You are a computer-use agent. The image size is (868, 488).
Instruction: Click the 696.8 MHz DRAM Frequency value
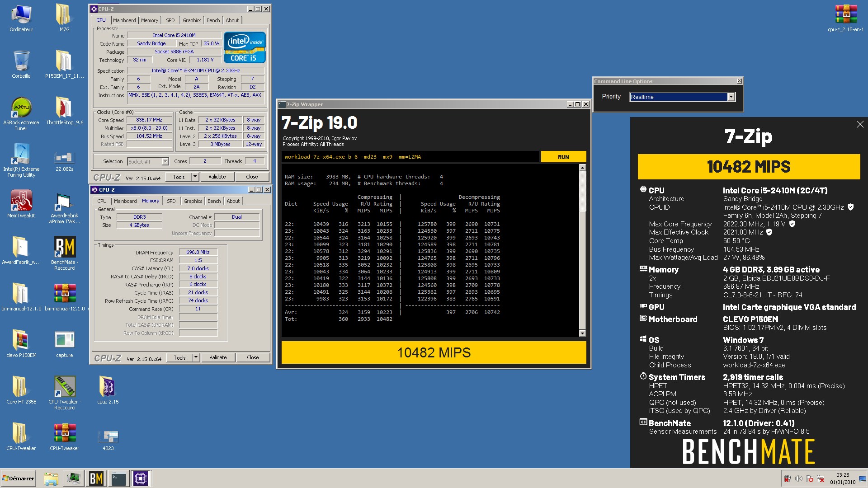198,252
